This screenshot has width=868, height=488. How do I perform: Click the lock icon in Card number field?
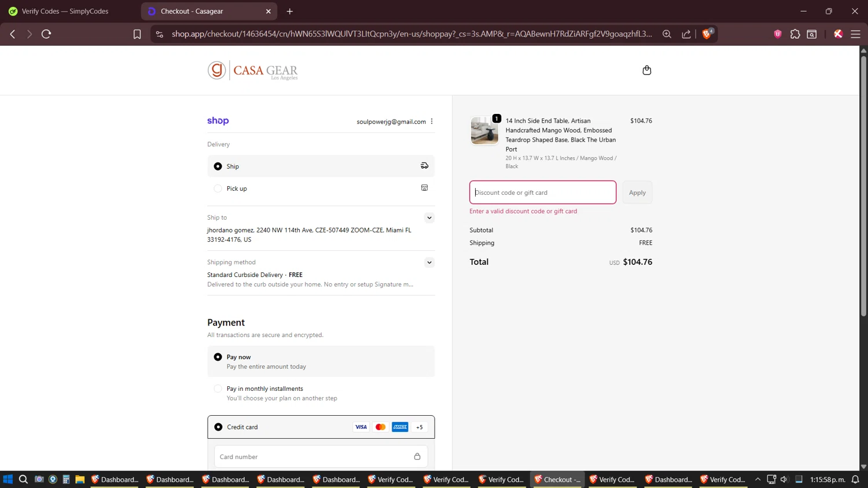coord(417,456)
